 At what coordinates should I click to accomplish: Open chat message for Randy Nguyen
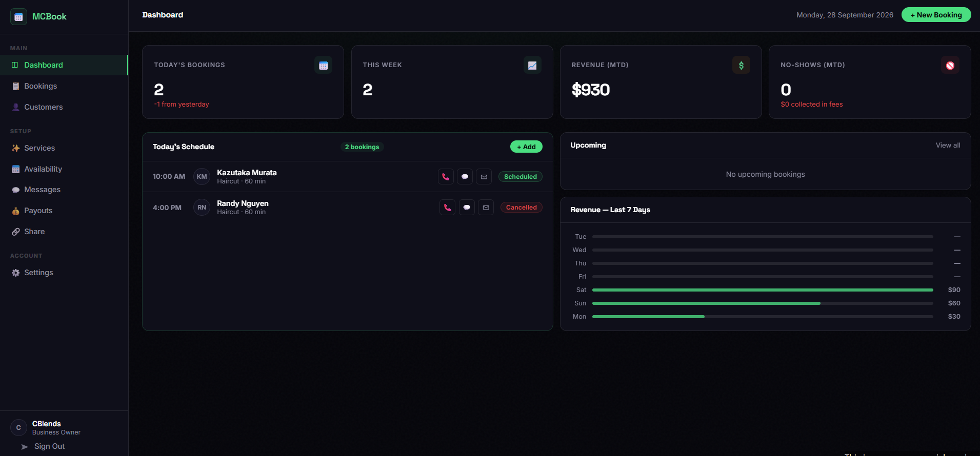[x=467, y=208]
